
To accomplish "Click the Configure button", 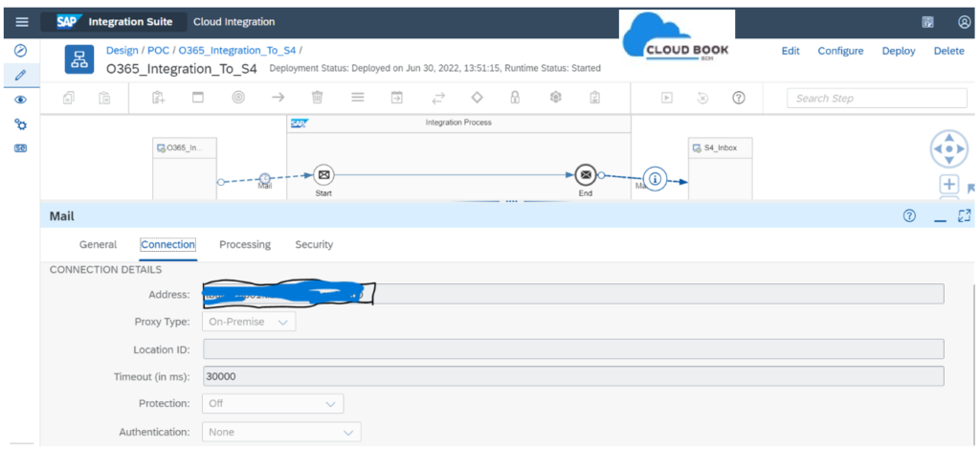I will tap(840, 51).
